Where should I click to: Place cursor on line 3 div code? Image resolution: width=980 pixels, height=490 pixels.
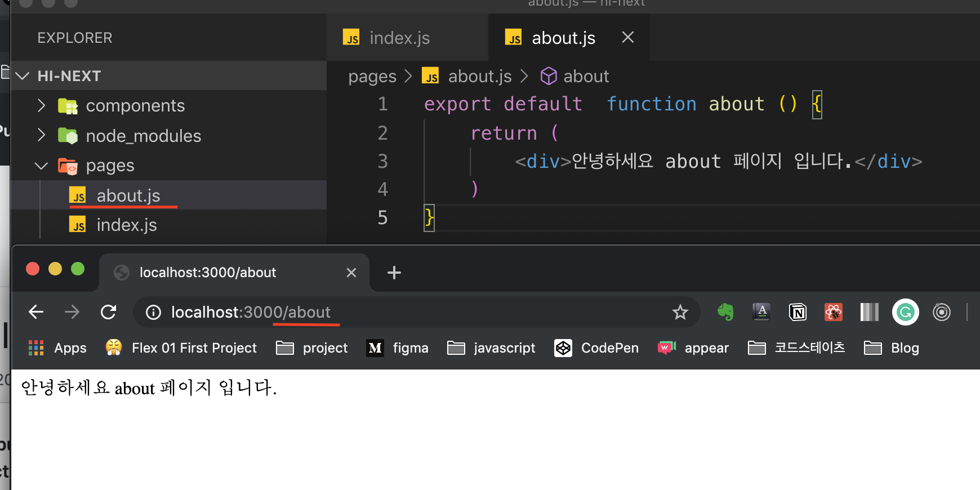pos(718,162)
